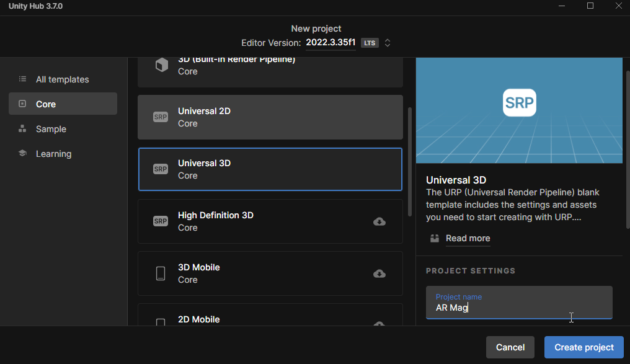
Task: Click the cloud download icon for 2D Mobile
Action: coord(379,324)
